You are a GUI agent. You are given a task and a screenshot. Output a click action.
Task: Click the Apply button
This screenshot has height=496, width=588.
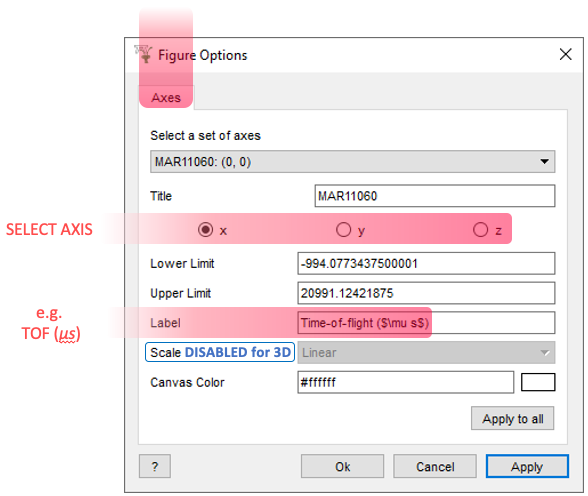tap(527, 466)
